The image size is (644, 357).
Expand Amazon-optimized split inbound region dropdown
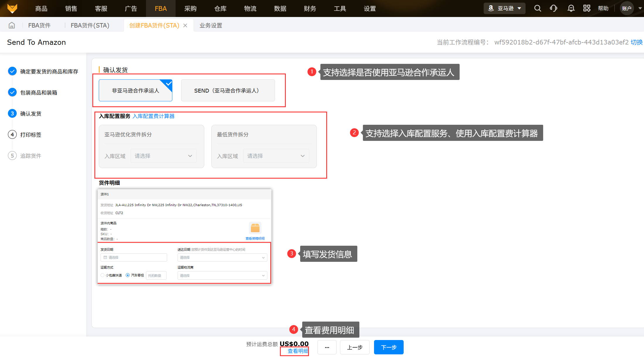tap(163, 156)
